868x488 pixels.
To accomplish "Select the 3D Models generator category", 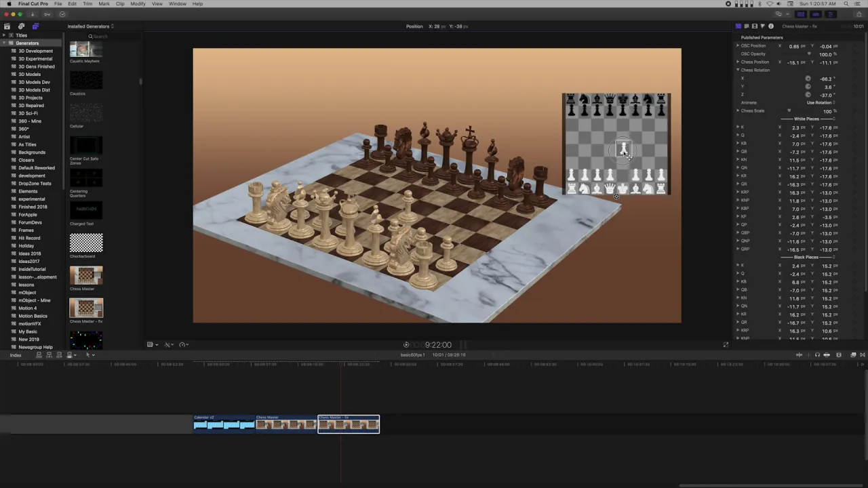I will [x=30, y=75].
